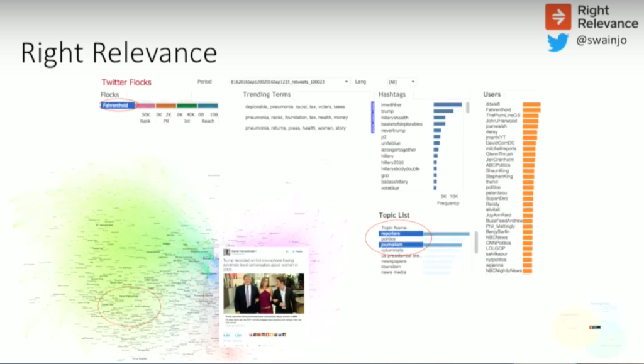Click the green Int segment on the flocks bar
The image size is (644, 364).
[x=187, y=105]
